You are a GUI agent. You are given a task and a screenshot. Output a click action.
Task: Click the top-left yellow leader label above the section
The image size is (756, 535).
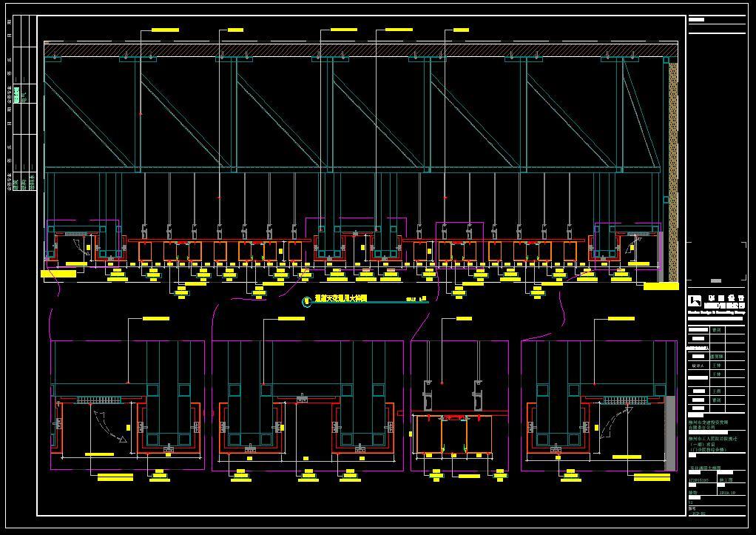pyautogui.click(x=166, y=30)
